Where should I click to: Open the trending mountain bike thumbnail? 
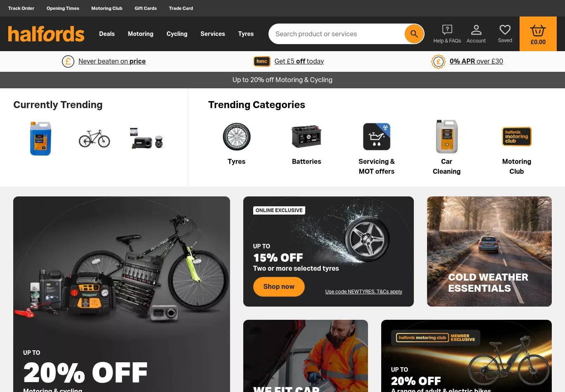[95, 138]
